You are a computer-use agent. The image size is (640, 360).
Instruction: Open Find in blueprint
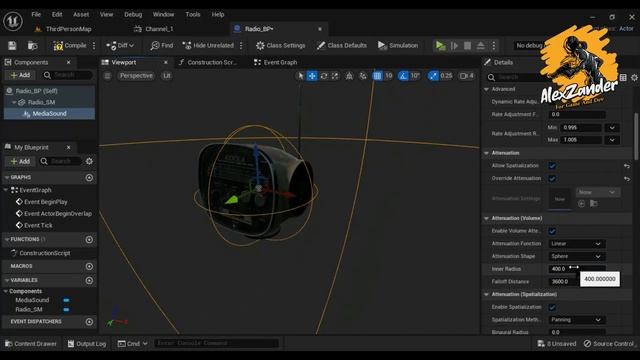click(162, 45)
